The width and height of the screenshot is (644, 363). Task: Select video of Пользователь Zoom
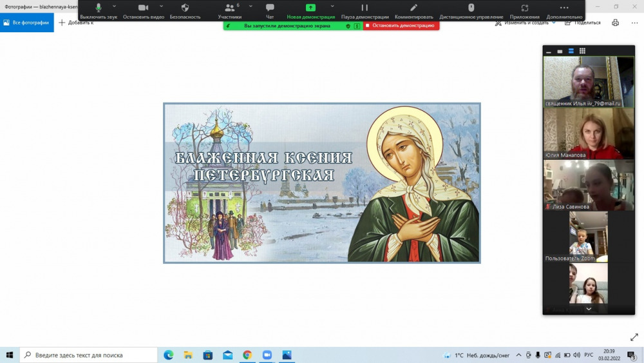point(589,237)
